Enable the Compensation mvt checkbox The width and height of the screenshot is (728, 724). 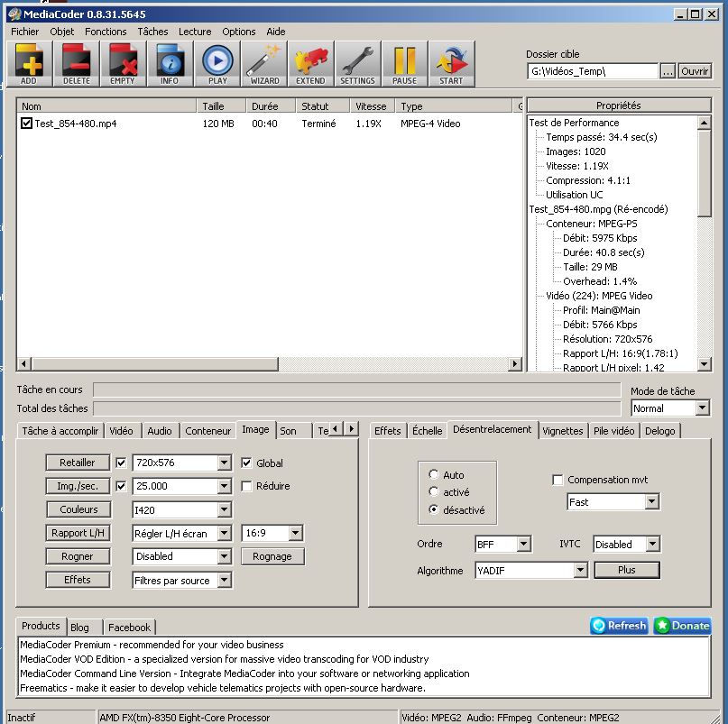tap(558, 481)
